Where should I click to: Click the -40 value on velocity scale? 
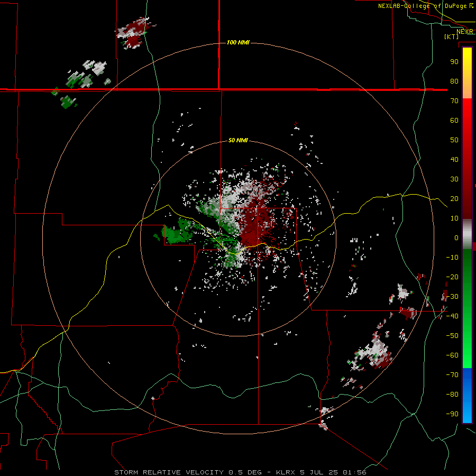(452, 316)
